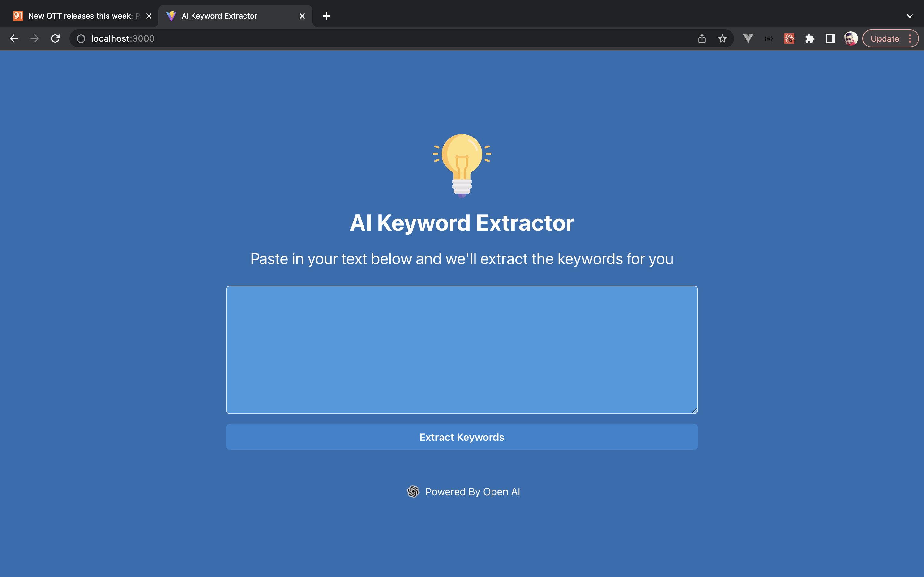Image resolution: width=924 pixels, height=577 pixels.
Task: Open the three-dot menu beside Update
Action: (x=911, y=38)
